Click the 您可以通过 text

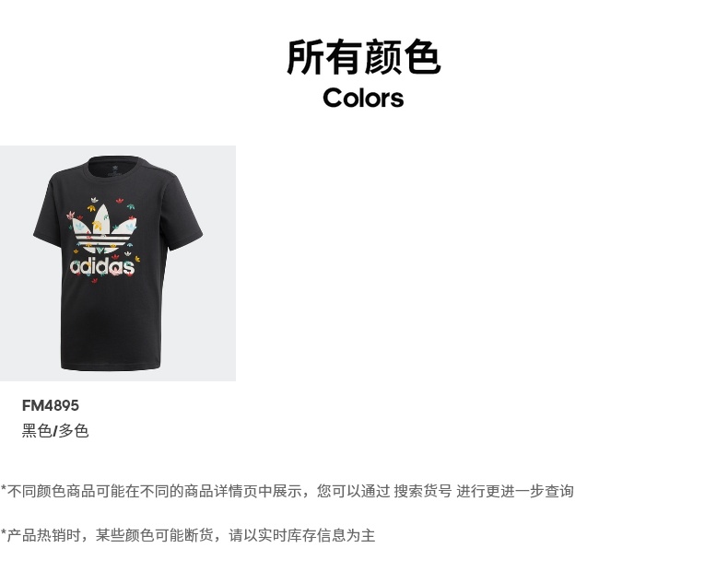354,491
